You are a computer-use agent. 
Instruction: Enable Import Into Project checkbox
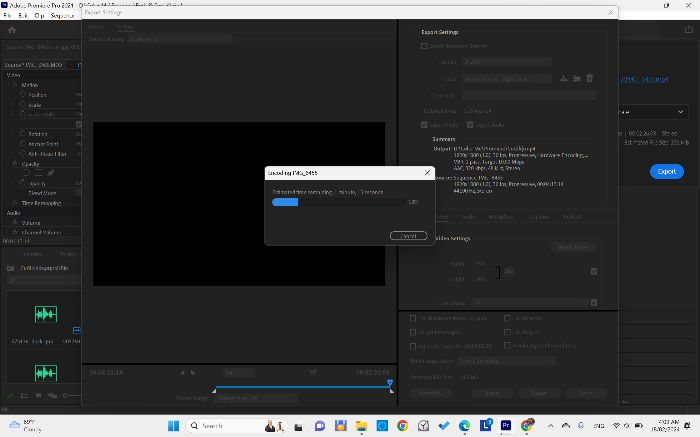click(413, 332)
